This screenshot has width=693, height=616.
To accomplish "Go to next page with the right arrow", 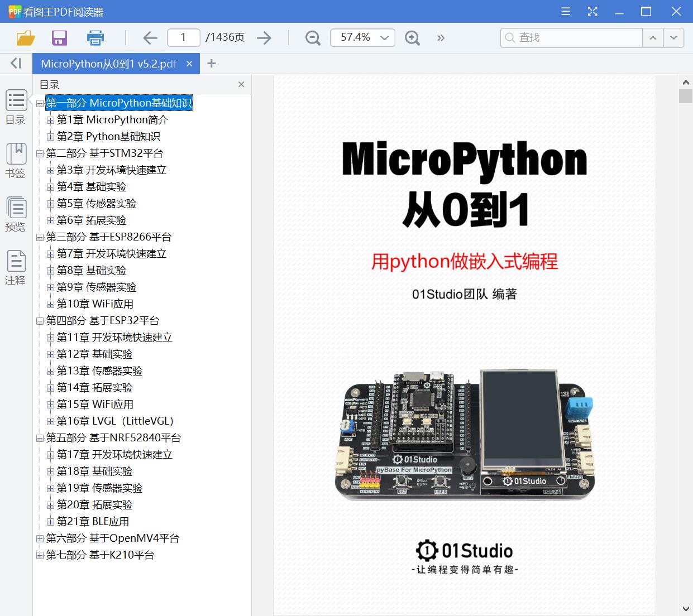I will [264, 37].
